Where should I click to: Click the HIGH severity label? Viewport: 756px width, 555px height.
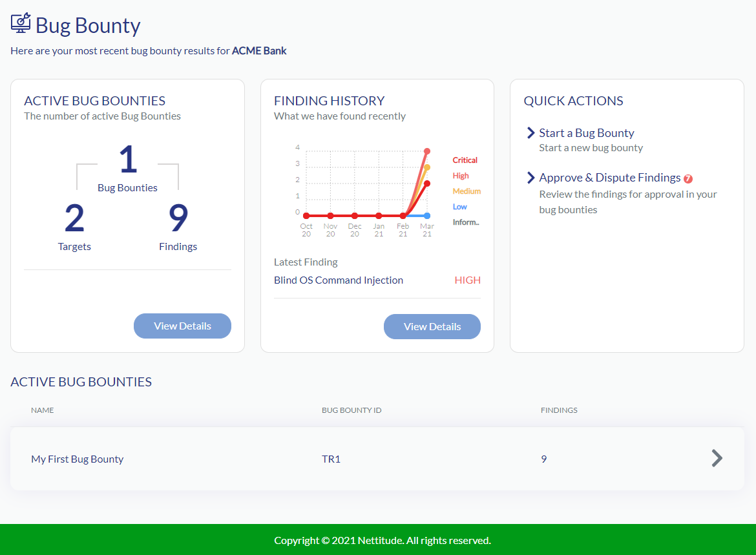[x=467, y=280]
